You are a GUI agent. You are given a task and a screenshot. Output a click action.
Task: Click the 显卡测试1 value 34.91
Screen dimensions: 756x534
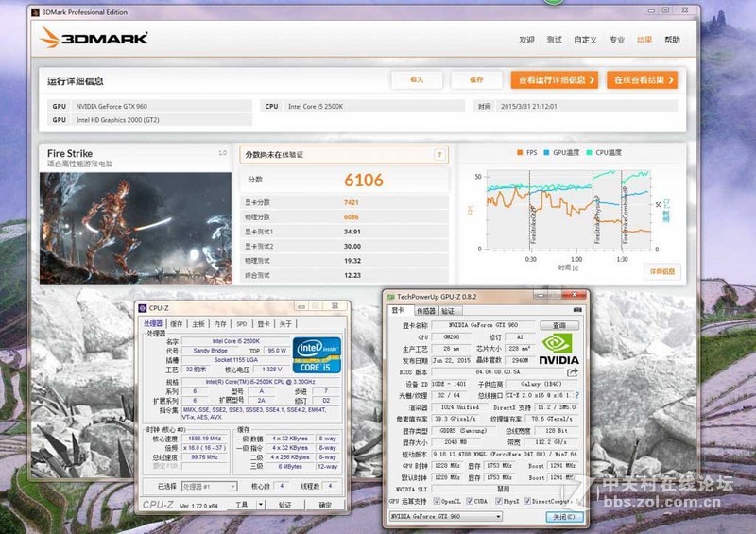pyautogui.click(x=352, y=232)
